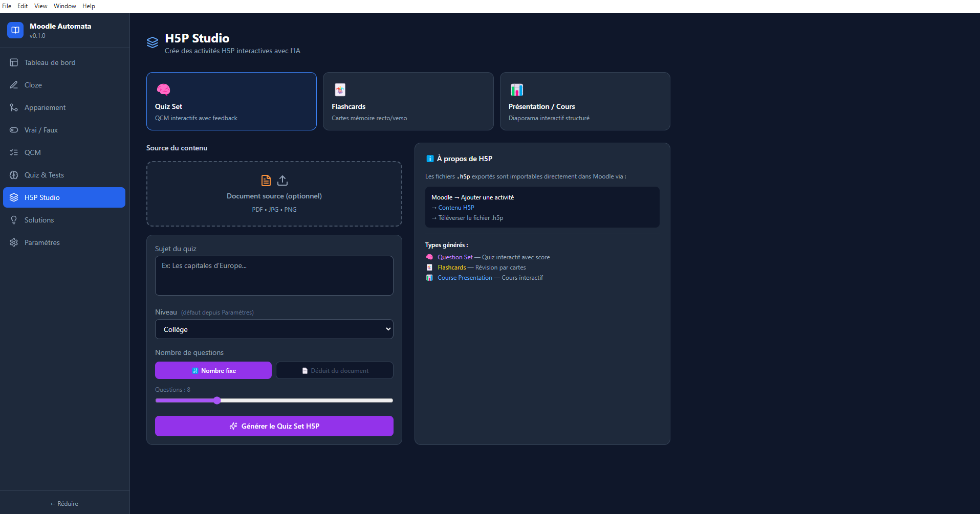This screenshot has height=514, width=980.
Task: Open Quiz & Tests
Action: tap(64, 175)
